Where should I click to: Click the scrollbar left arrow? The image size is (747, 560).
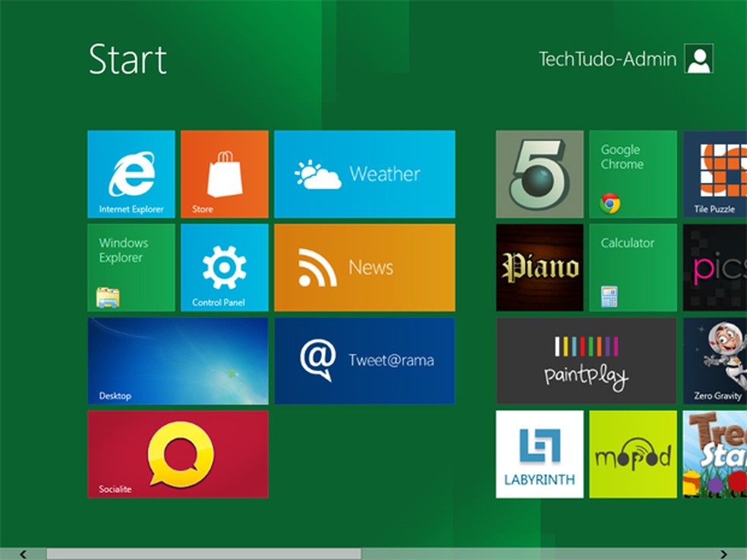[23, 554]
